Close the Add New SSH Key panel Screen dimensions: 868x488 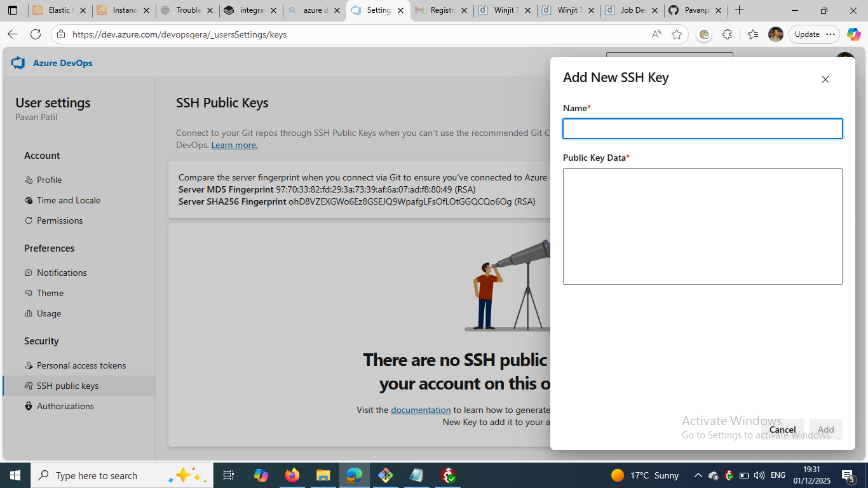(x=825, y=79)
